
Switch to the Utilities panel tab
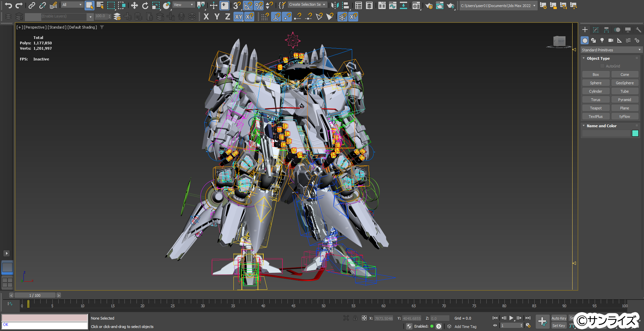point(638,30)
